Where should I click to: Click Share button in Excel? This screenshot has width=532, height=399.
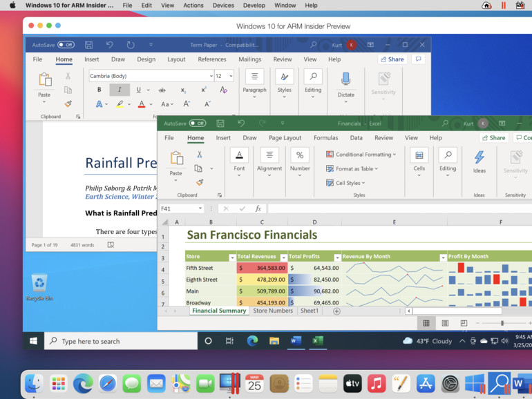494,137
